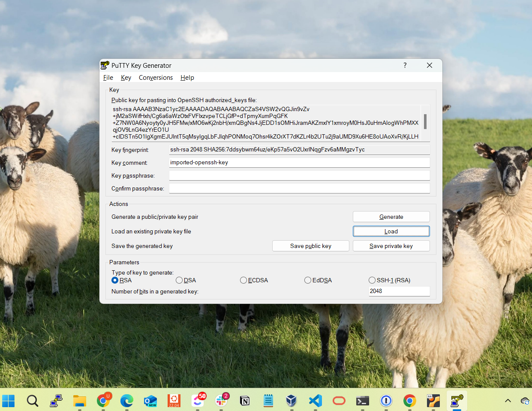Open 1Password from the taskbar
Viewport: 532px width, 411px height.
[386, 401]
